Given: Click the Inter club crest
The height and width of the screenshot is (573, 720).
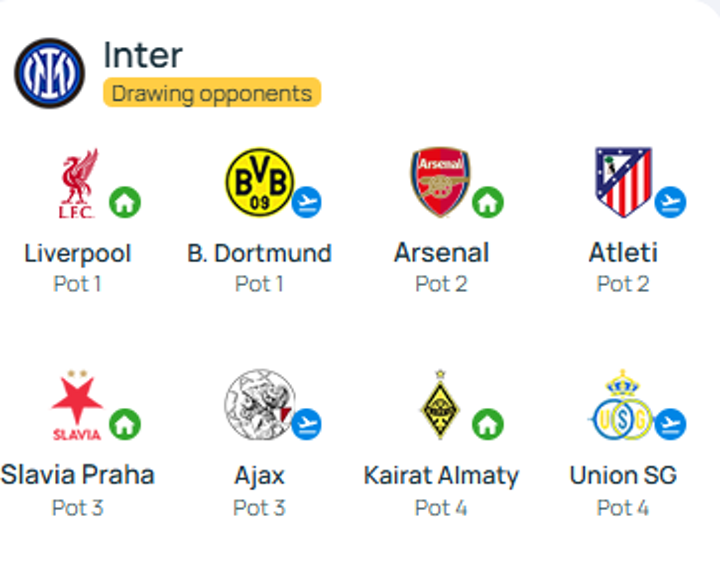Looking at the screenshot, I should pos(49,73).
